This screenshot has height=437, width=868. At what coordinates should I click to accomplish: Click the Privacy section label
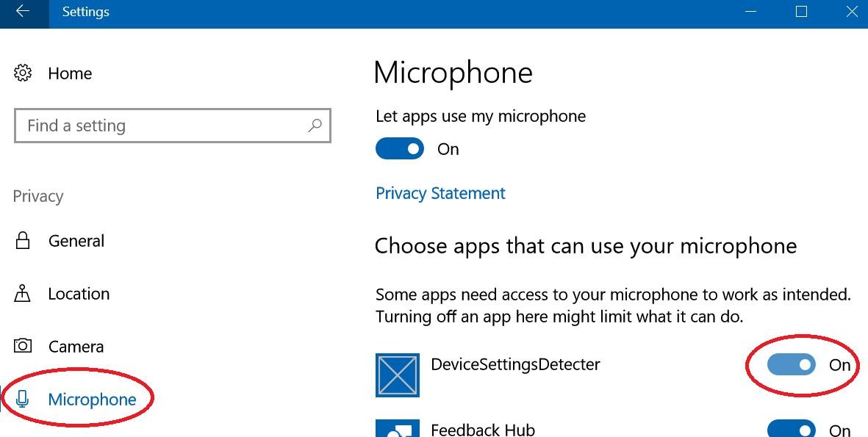[38, 197]
